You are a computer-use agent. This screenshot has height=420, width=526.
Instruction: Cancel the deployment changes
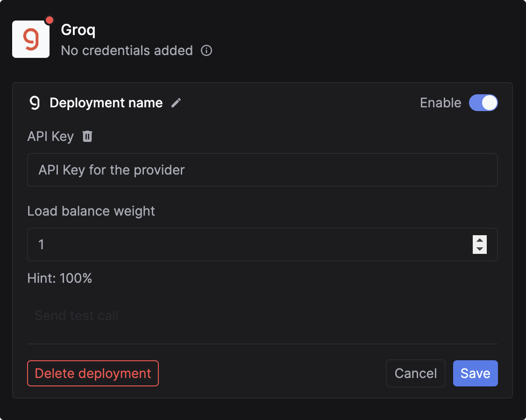point(415,373)
